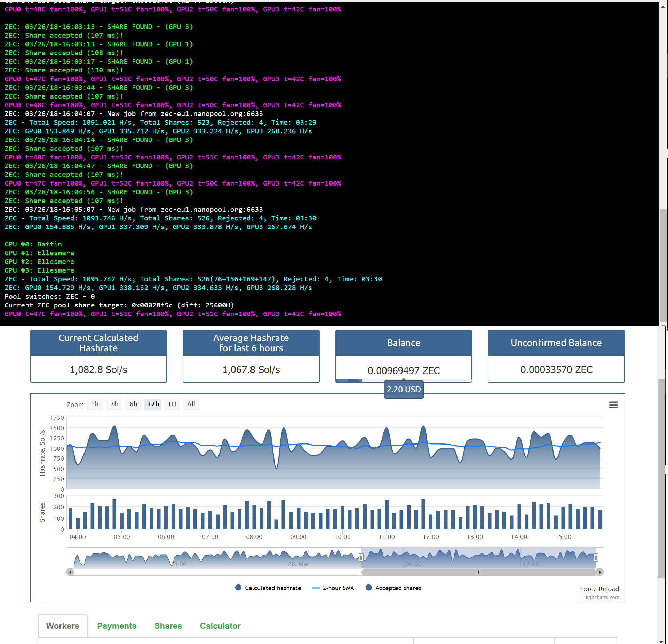Click the navigator left scroll arrow
The height and width of the screenshot is (644, 668).
click(x=70, y=572)
